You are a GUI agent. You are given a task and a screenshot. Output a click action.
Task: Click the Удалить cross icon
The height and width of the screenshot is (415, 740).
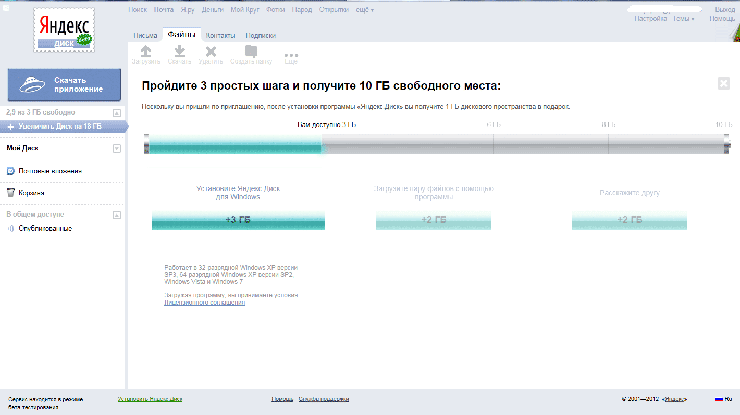point(211,51)
